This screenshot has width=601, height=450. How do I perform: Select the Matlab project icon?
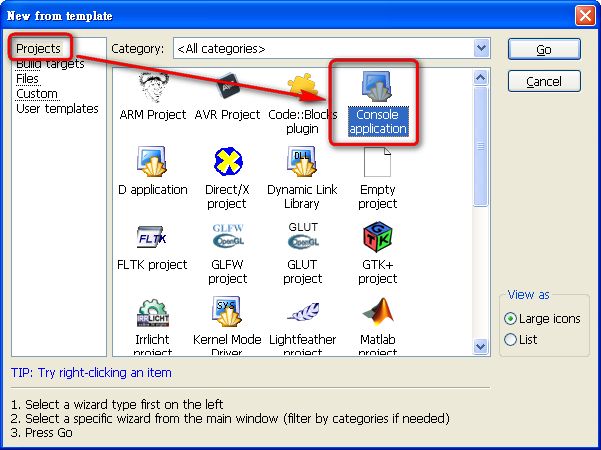pyautogui.click(x=378, y=310)
